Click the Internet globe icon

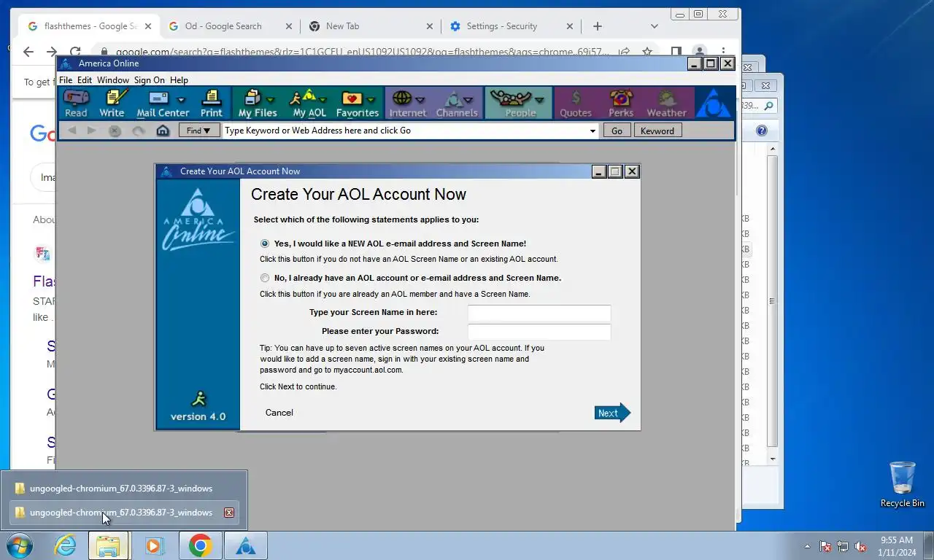(403, 104)
